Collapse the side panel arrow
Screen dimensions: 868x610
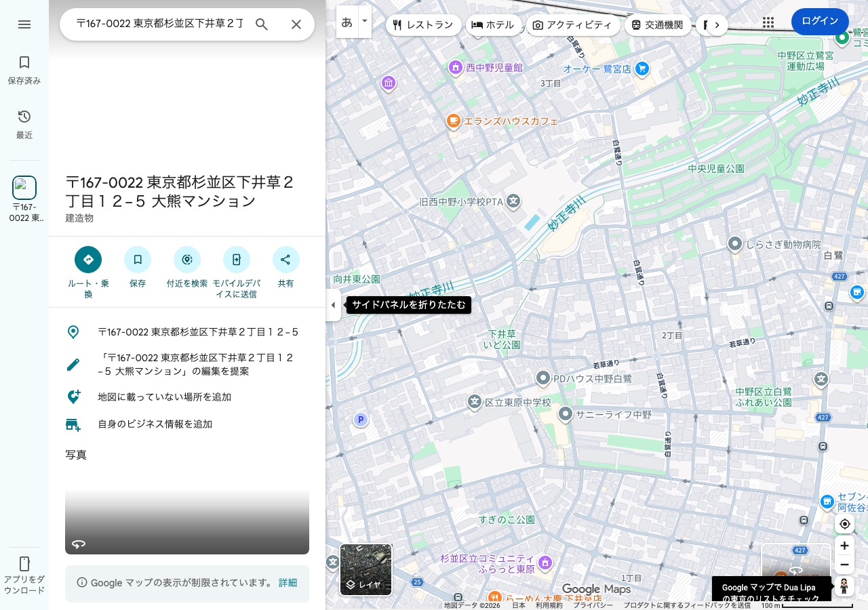[x=333, y=305]
